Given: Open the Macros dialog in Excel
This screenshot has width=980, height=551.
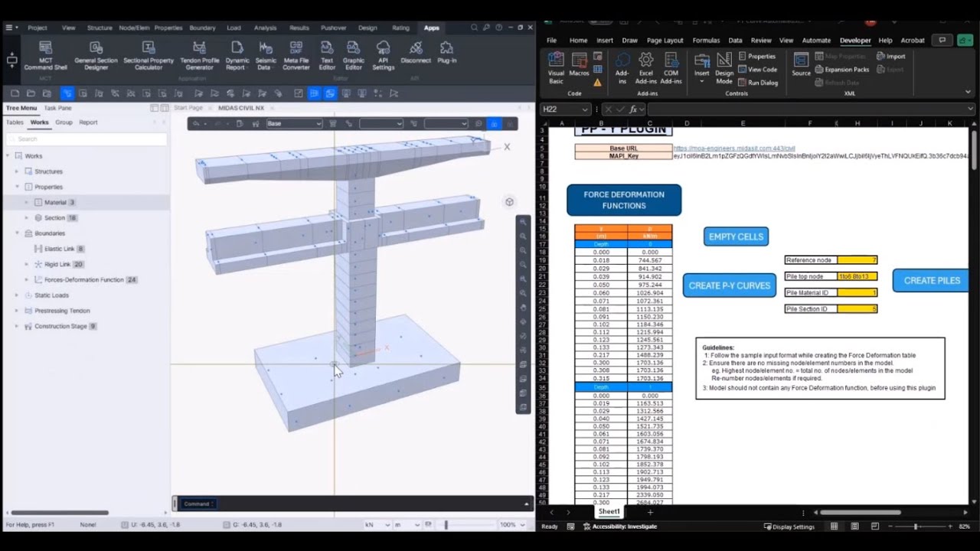Looking at the screenshot, I should click(x=580, y=65).
